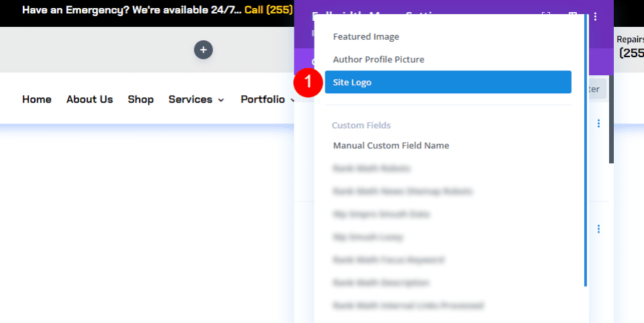This screenshot has width=644, height=323.
Task: Choose Author Profile Picture option
Action: coord(378,60)
